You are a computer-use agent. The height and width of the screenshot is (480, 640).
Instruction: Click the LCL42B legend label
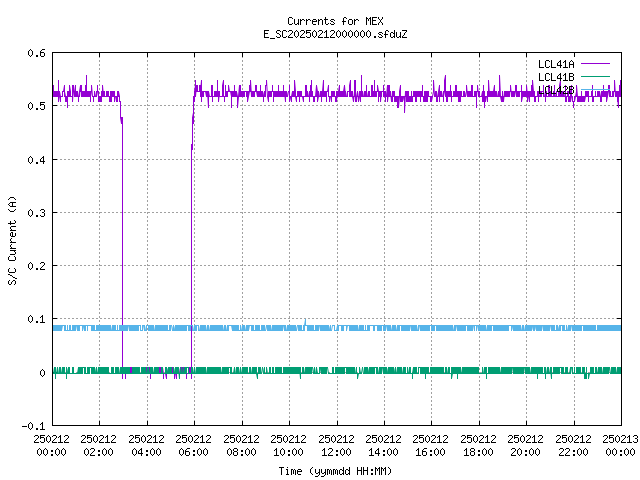tap(556, 90)
